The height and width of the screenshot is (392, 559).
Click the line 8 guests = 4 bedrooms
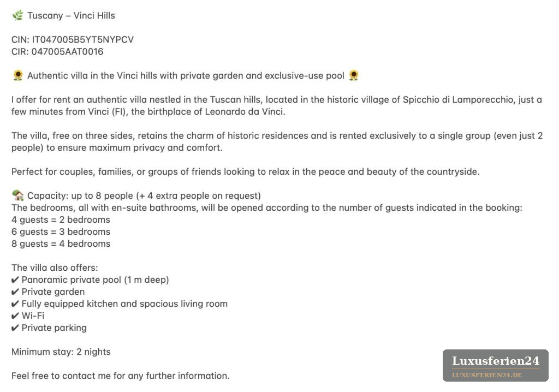pyautogui.click(x=61, y=243)
